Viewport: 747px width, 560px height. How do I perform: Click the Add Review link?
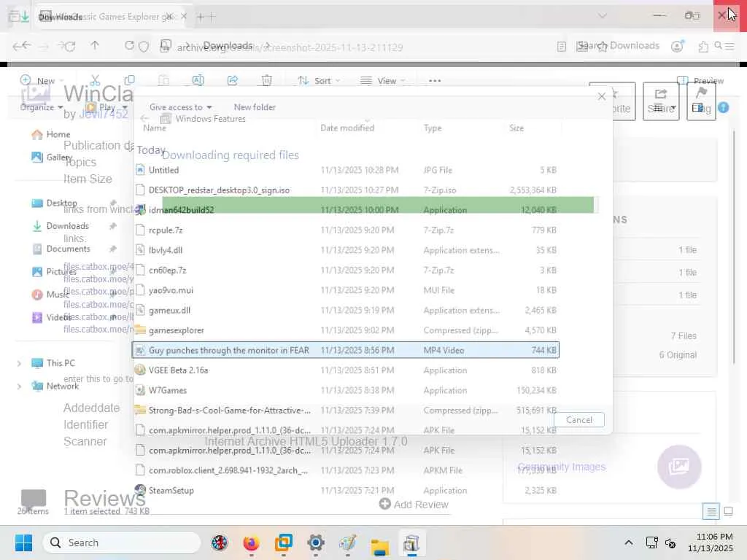(x=414, y=505)
